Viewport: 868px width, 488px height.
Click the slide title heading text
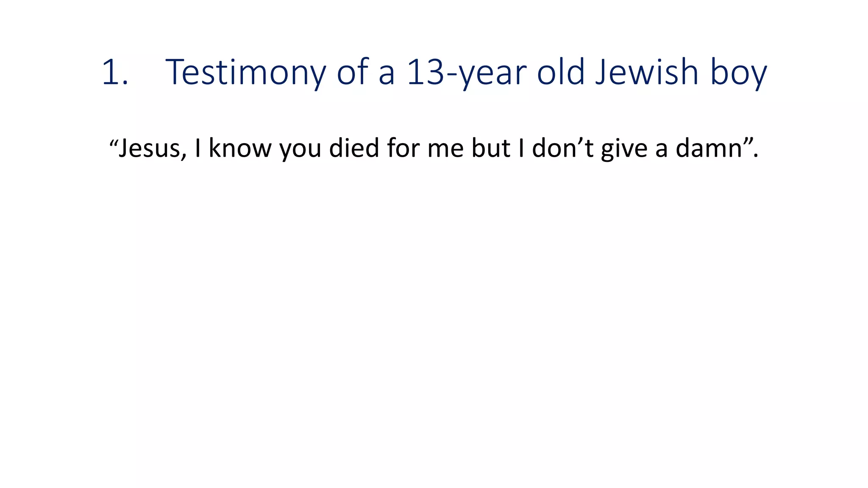[434, 72]
